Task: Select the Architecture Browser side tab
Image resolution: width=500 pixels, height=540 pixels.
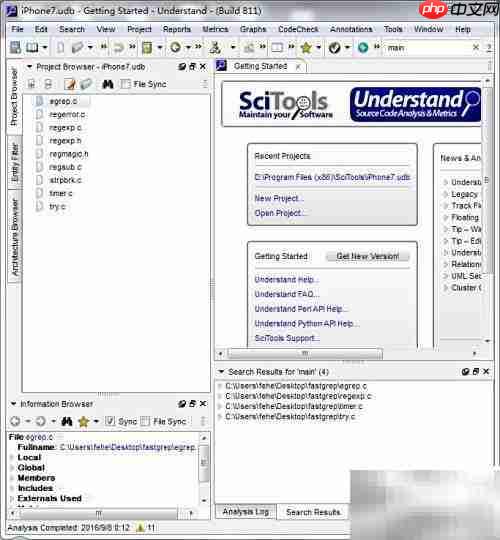Action: coord(14,237)
